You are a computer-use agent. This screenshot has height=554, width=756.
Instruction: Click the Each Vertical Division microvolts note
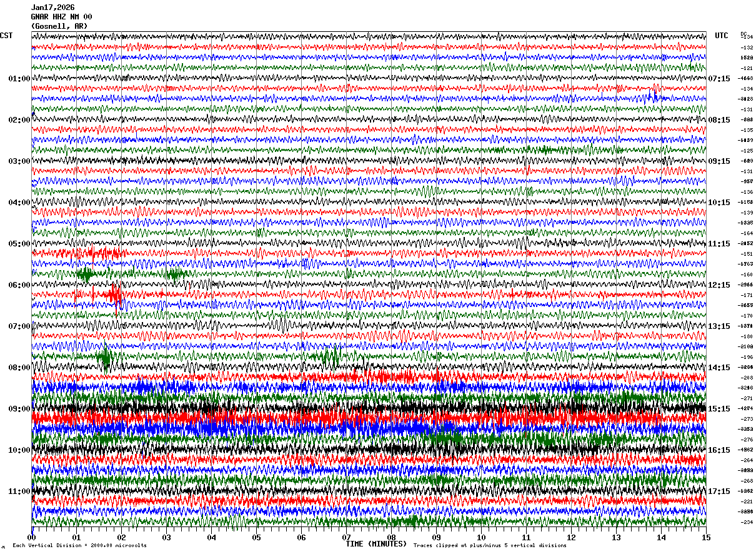click(x=80, y=545)
